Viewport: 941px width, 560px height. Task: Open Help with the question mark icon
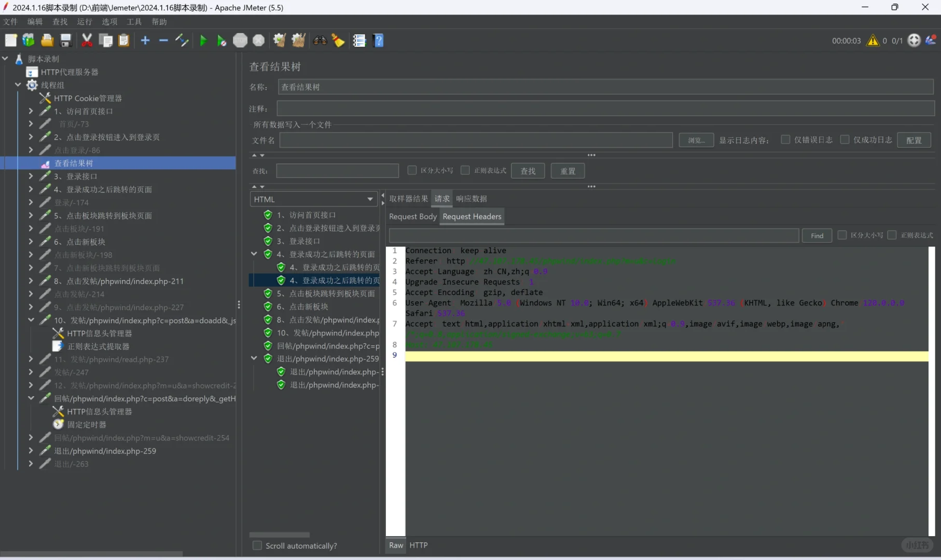click(x=379, y=40)
